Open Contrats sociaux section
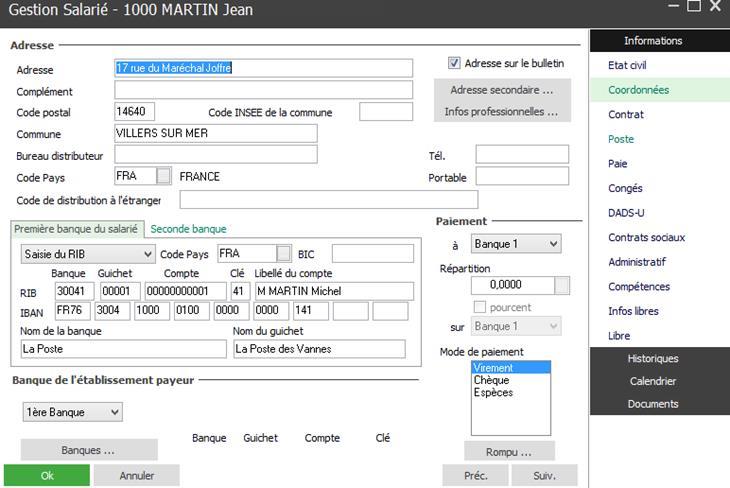The width and height of the screenshot is (730, 488). coord(646,237)
